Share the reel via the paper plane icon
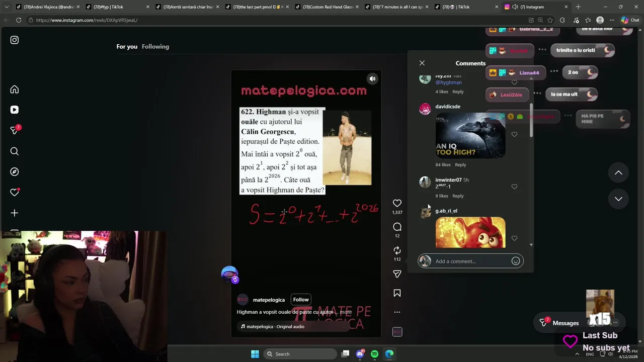The width and height of the screenshot is (644, 362). coord(397,274)
